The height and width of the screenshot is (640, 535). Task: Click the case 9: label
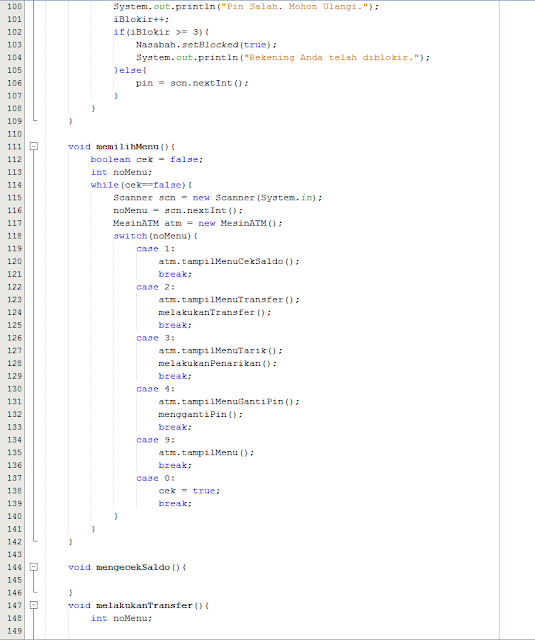pyautogui.click(x=155, y=440)
